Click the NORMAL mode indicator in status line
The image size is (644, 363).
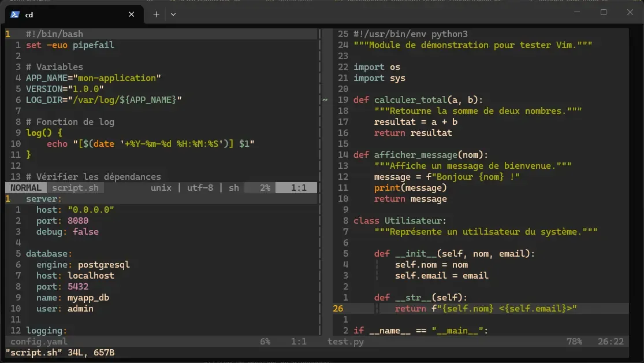coord(25,188)
